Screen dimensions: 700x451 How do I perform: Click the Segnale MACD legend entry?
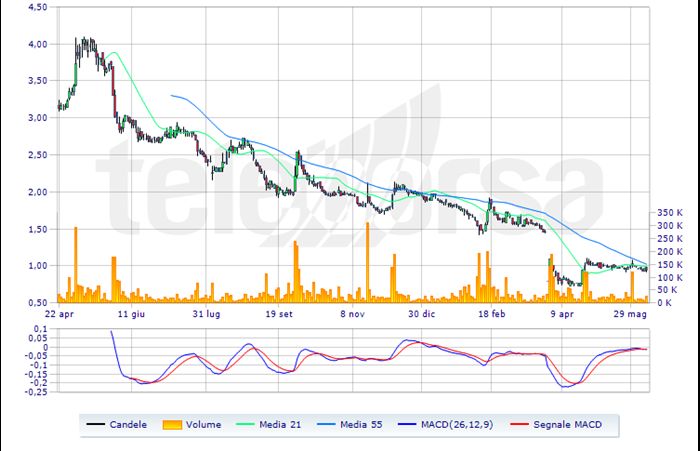tap(556, 425)
